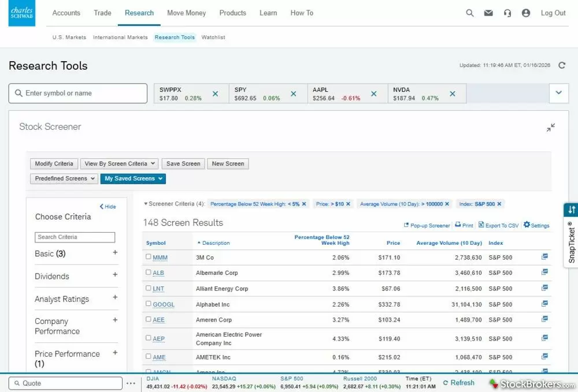Image resolution: width=578 pixels, height=392 pixels.
Task: Click Export To CSV link
Action: pos(498,226)
